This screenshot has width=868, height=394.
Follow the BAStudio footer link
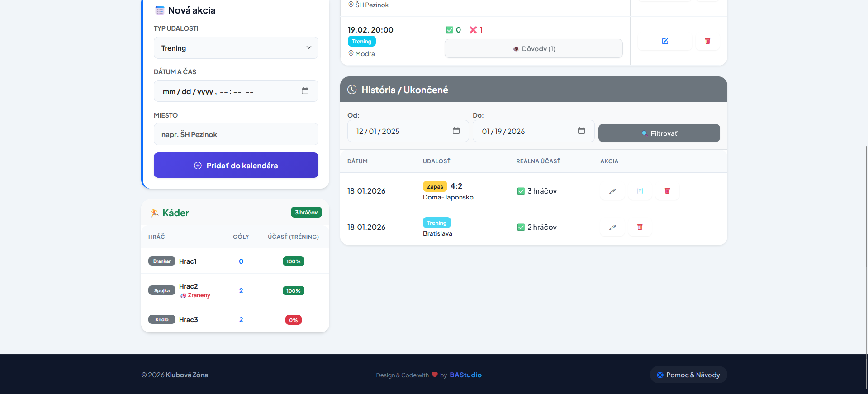pos(465,375)
